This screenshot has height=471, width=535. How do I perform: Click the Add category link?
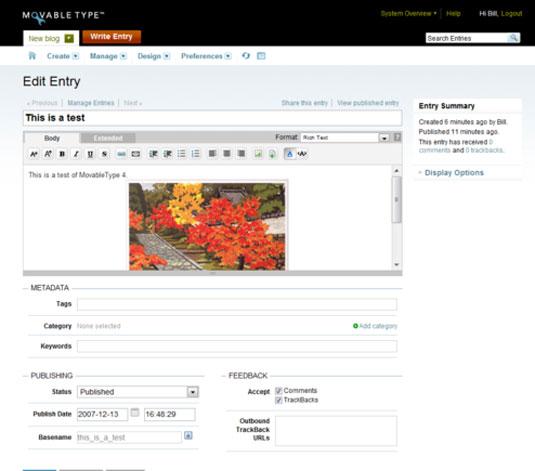pyautogui.click(x=375, y=326)
